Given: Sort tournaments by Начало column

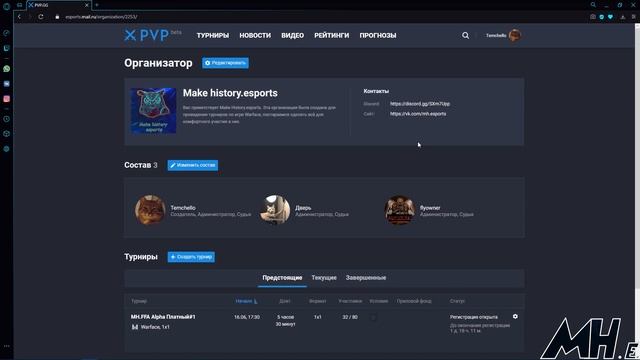Looking at the screenshot, I should 246,301.
